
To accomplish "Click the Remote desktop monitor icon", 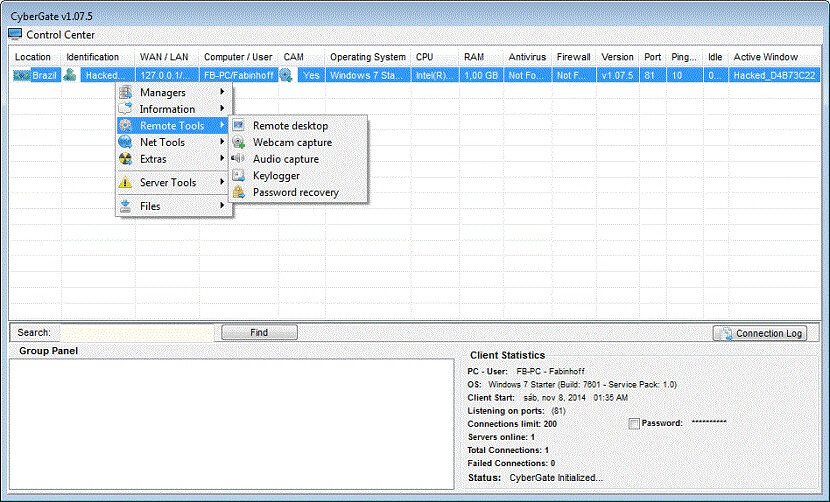I will pyautogui.click(x=239, y=126).
